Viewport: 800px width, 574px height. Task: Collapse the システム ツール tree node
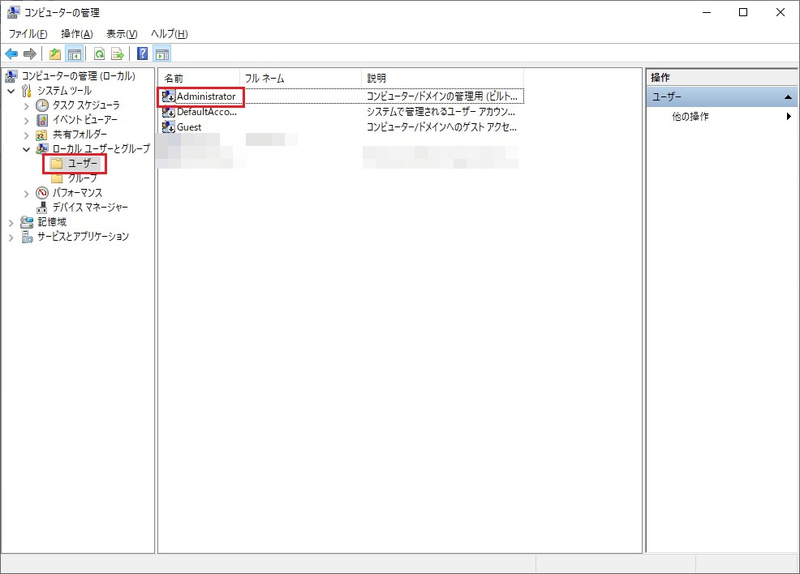[x=11, y=91]
